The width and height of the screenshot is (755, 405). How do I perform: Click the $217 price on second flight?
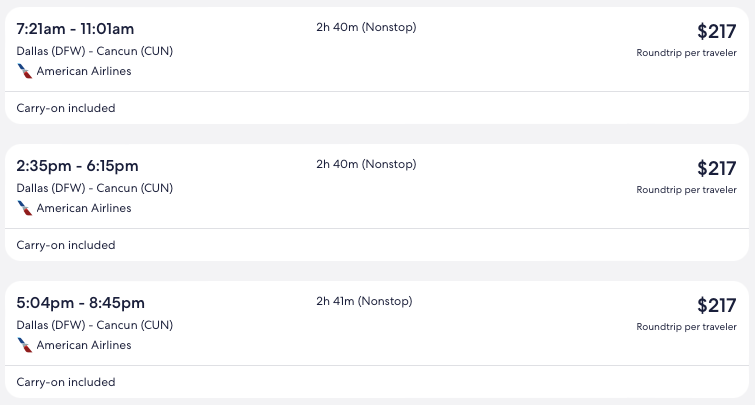[x=716, y=168]
